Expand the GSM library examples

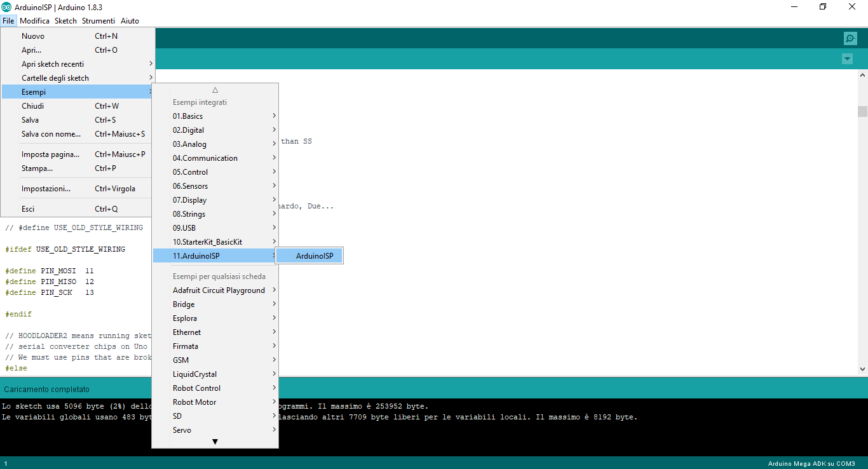[x=215, y=360]
